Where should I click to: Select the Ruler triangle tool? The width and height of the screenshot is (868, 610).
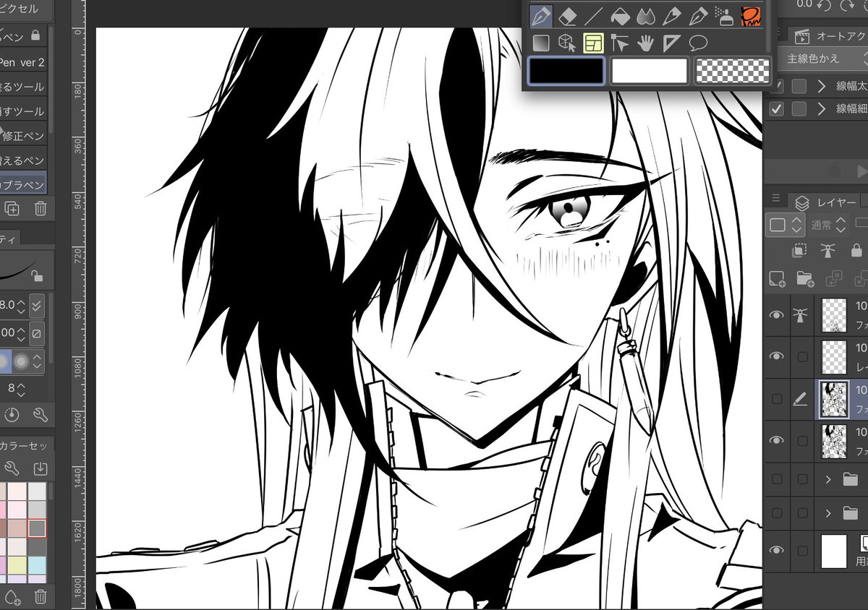pos(671,44)
